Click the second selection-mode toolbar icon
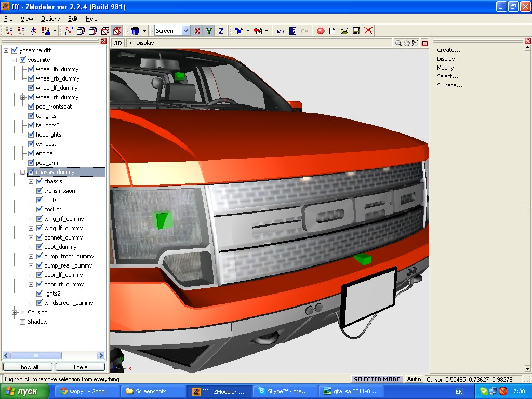This screenshot has height=399, width=532. point(21,31)
